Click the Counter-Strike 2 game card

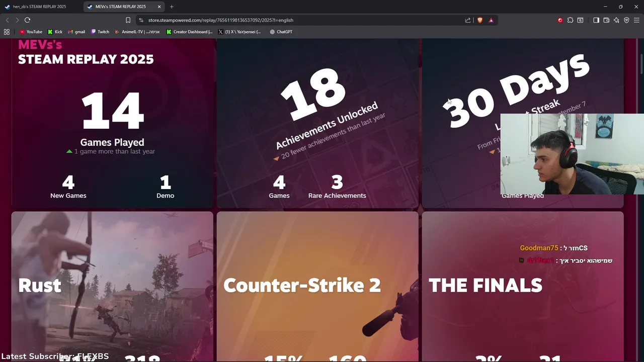pyautogui.click(x=317, y=286)
